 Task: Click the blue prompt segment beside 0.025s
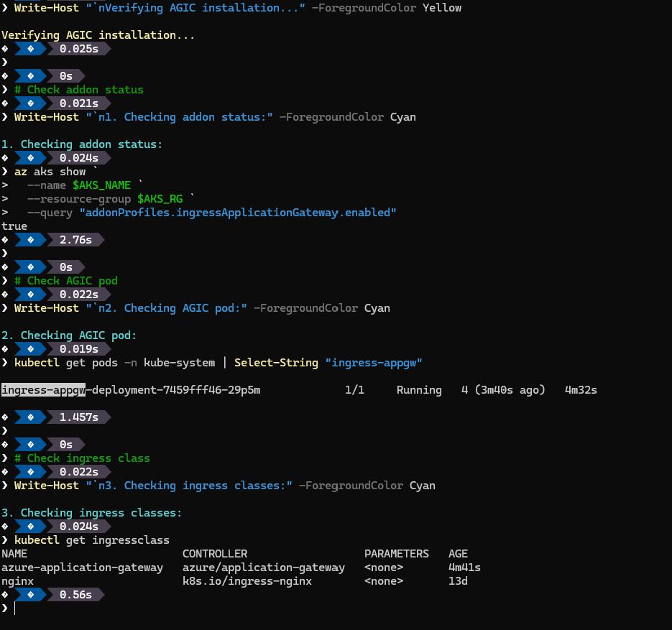point(29,49)
